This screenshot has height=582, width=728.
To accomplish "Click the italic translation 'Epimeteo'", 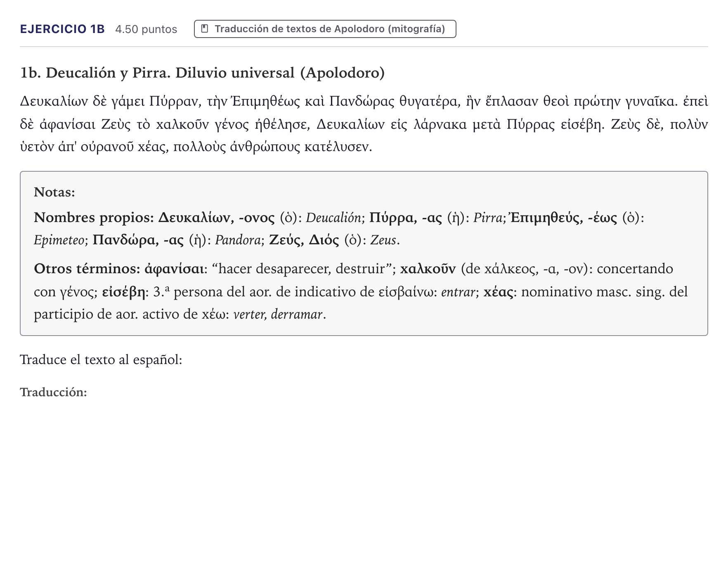I will 59,240.
